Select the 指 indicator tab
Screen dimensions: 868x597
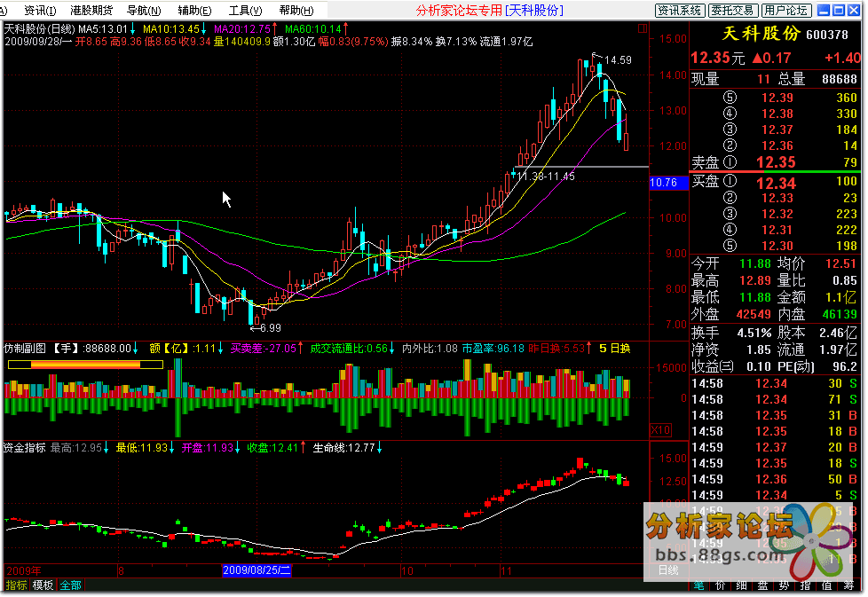coord(806,585)
